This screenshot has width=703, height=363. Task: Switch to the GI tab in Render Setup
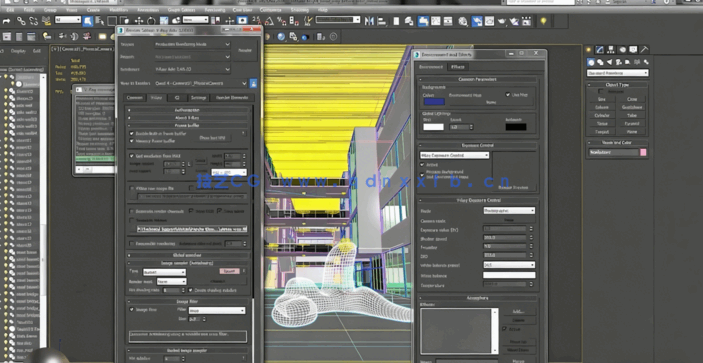tap(177, 98)
